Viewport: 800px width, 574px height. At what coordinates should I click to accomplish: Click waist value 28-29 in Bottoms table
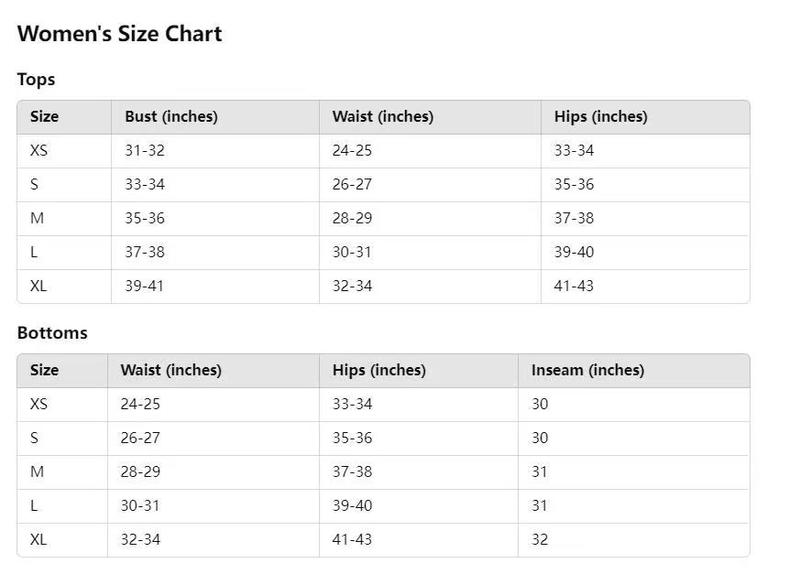(140, 472)
